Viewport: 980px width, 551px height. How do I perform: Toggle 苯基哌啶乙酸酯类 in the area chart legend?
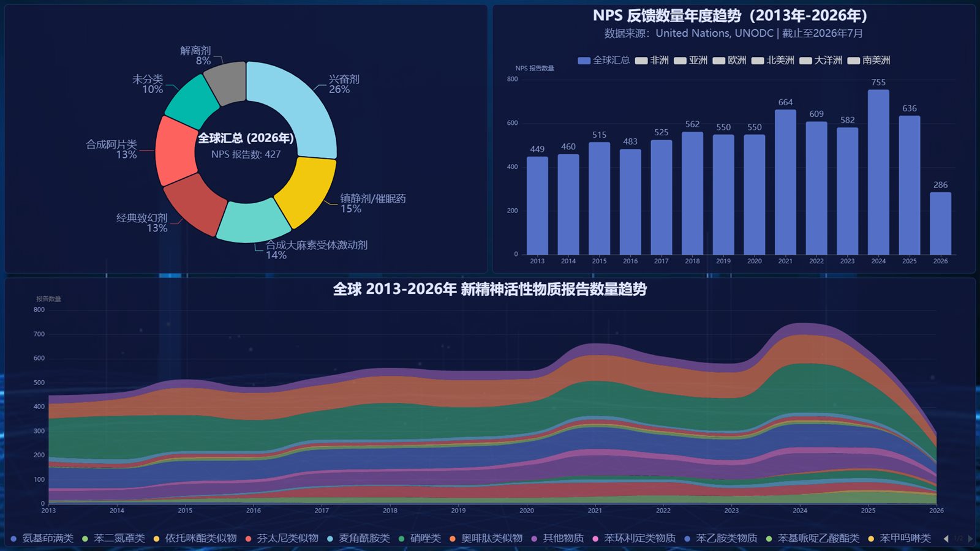[x=813, y=538]
